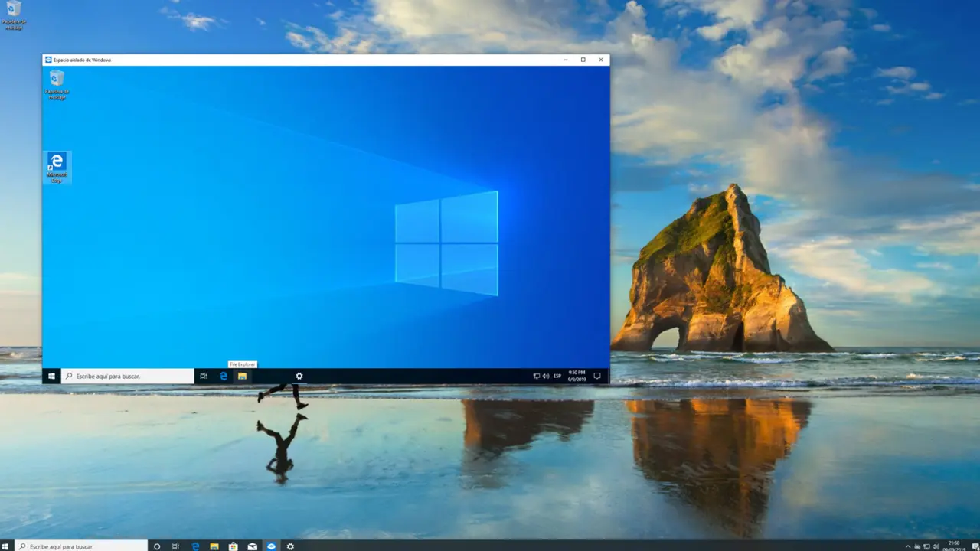Click the sandbox Task View icon
Viewport: 980px width, 551px height.
pyautogui.click(x=203, y=377)
